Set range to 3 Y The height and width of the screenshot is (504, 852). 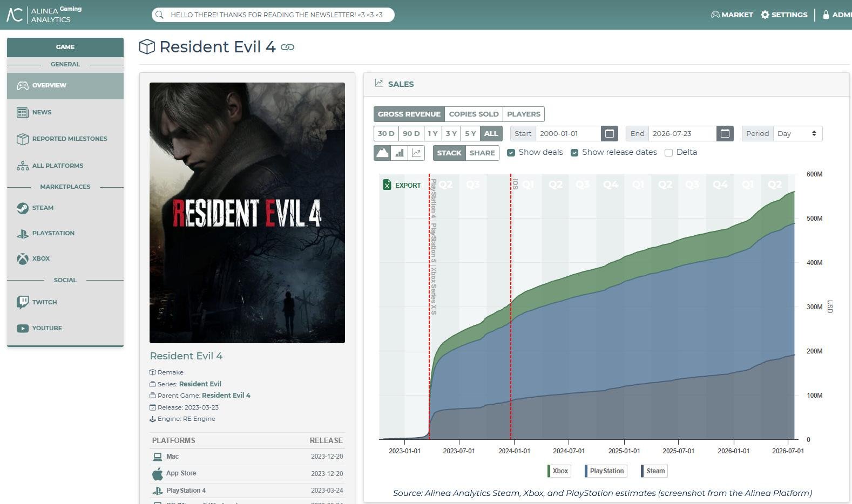pyautogui.click(x=451, y=133)
